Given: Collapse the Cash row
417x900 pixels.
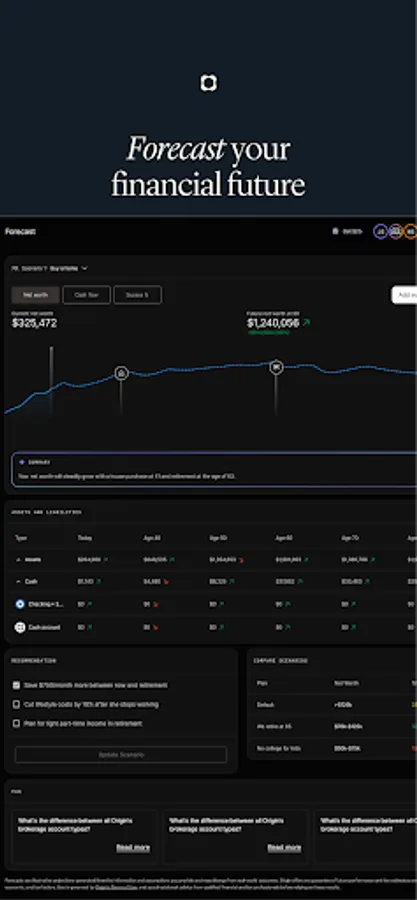Looking at the screenshot, I should click(18, 581).
